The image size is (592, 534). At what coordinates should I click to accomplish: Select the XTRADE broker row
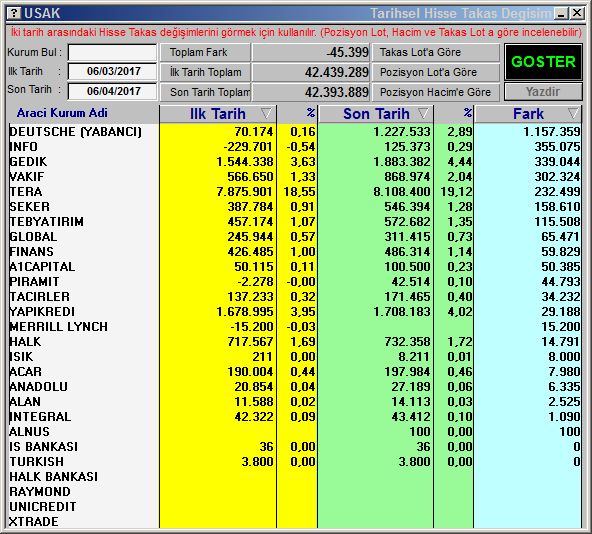[x=294, y=522]
